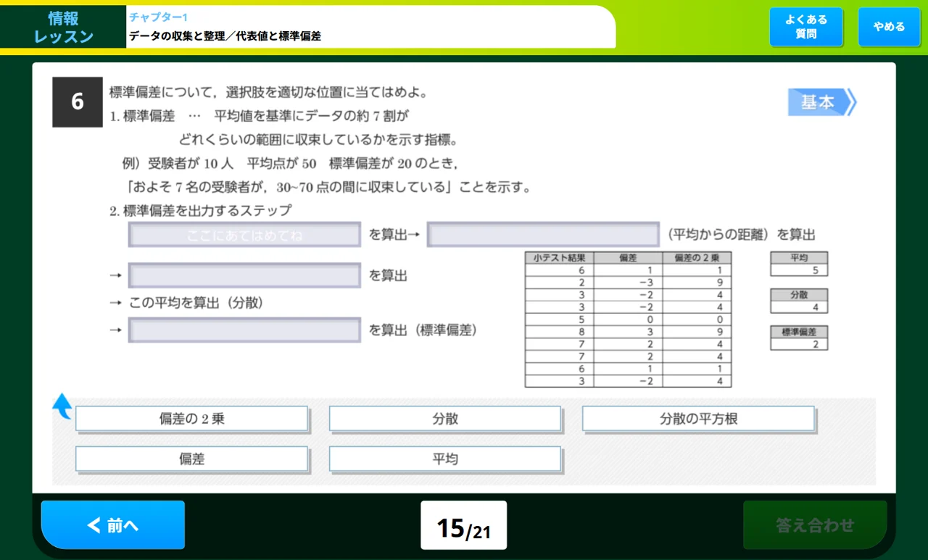Select the 偏差の2乗 answer choice
This screenshot has height=560, width=928.
[192, 419]
